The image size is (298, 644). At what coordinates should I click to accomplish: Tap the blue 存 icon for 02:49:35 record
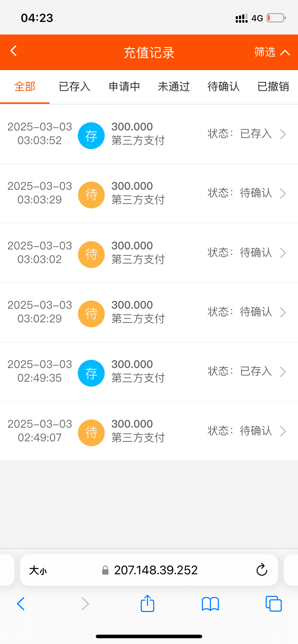[x=91, y=373]
